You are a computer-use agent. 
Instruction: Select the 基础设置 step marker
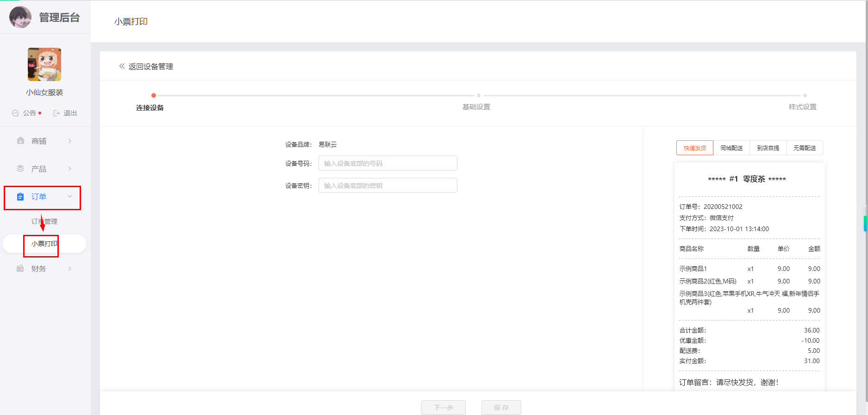(479, 95)
